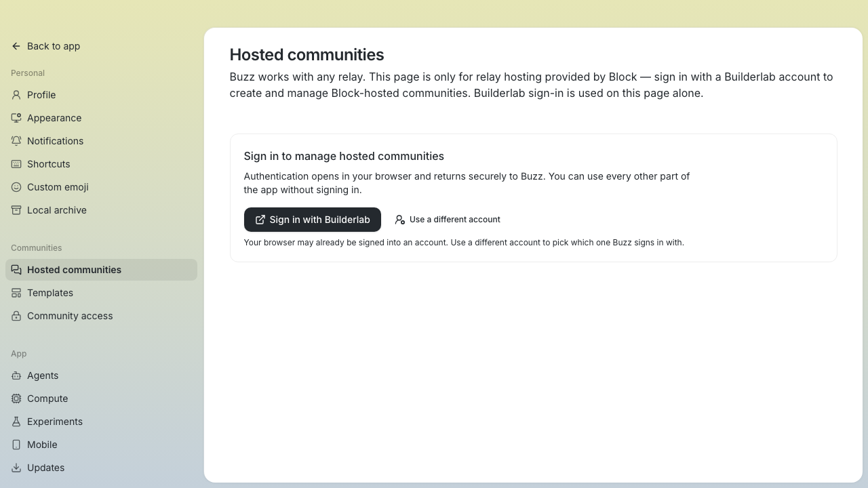Screen dimensions: 868x488
Task: Click the Appearance monitor icon
Action: pyautogui.click(x=16, y=118)
